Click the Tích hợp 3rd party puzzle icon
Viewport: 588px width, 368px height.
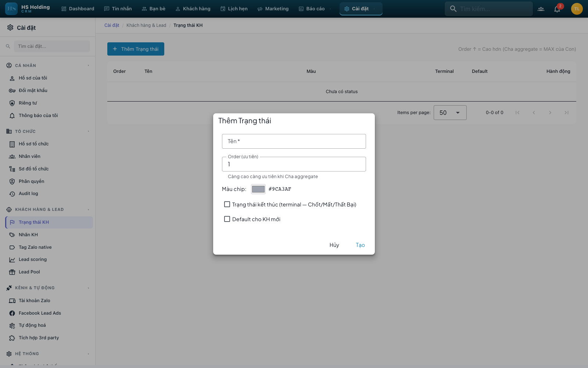tap(12, 338)
